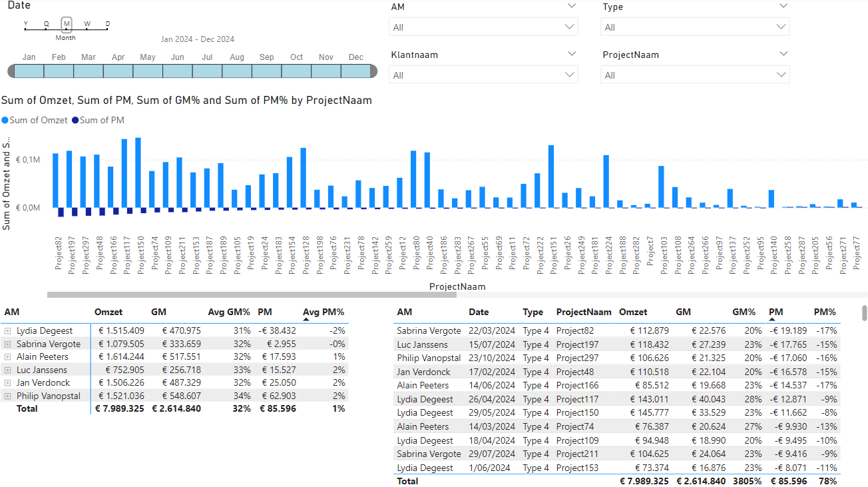
Task: Select the Jun month cell in timeline
Action: click(178, 71)
